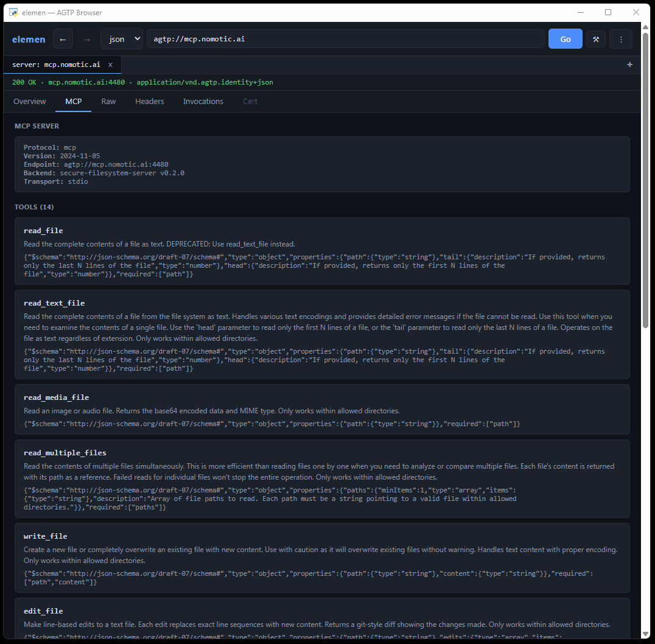Image resolution: width=655 pixels, height=644 pixels.
Task: Add a new tab with plus icon
Action: 629,65
